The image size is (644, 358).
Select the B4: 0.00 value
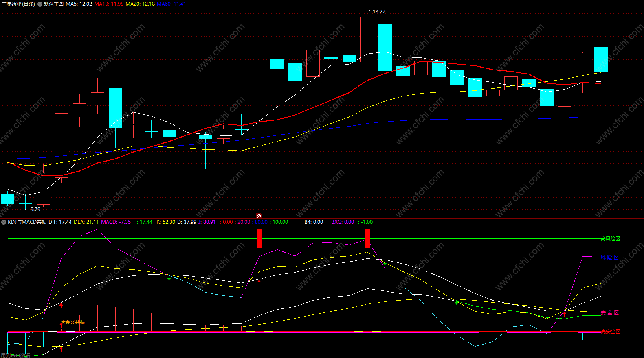pyautogui.click(x=314, y=222)
